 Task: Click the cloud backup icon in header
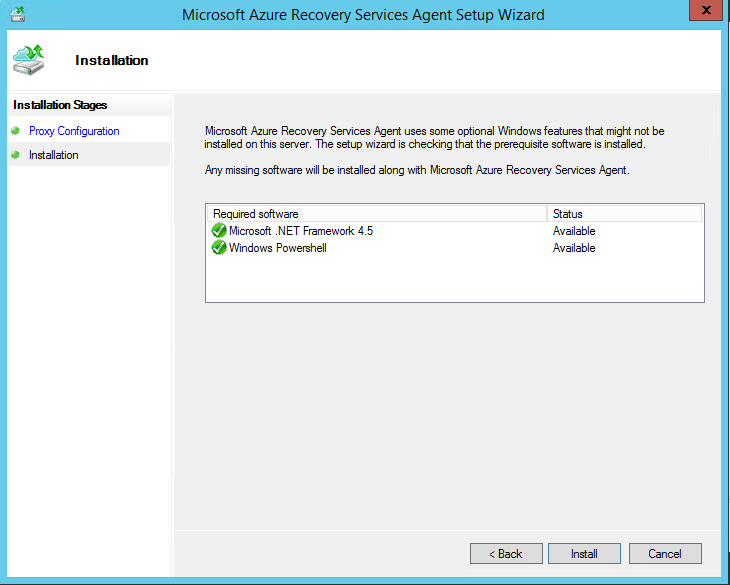pyautogui.click(x=29, y=60)
